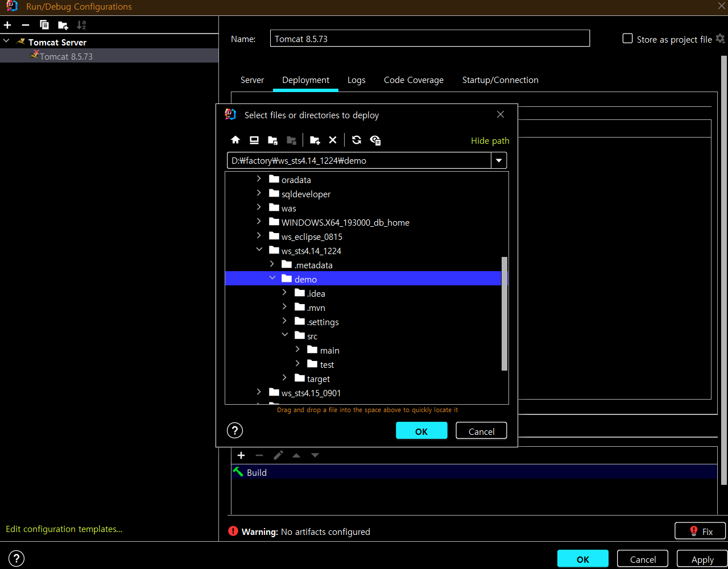Click folder icon of ws_eclipse_0815

point(274,236)
